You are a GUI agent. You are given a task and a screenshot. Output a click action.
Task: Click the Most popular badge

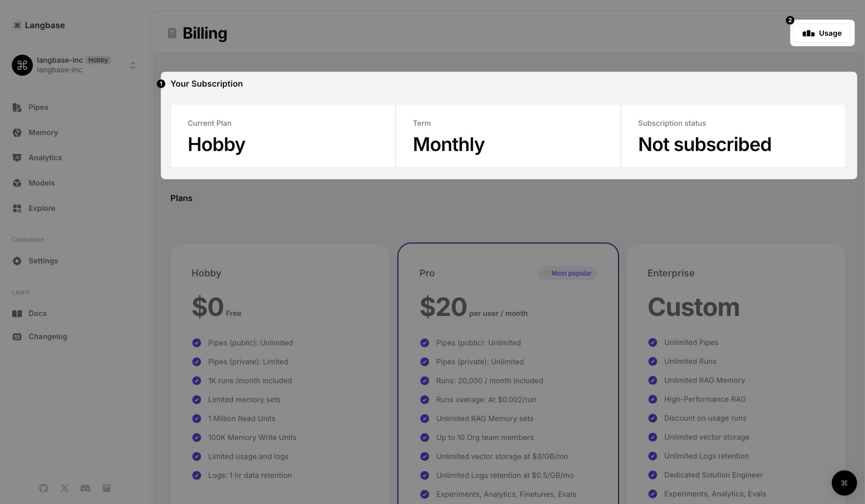click(x=567, y=273)
